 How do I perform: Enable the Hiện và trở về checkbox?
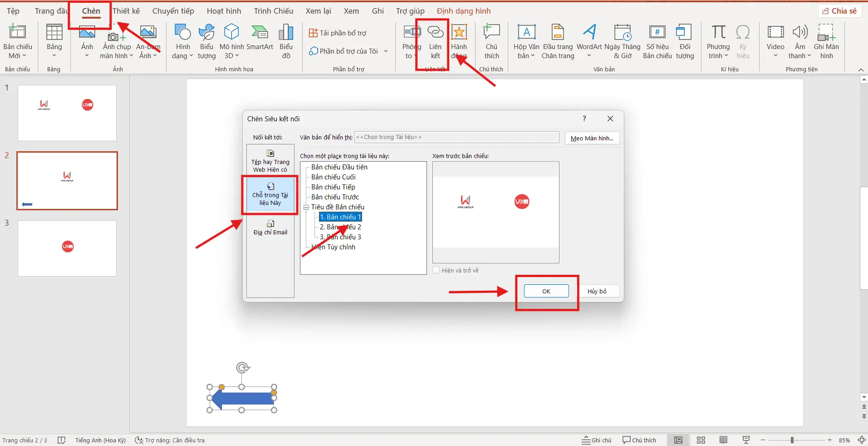pos(436,270)
